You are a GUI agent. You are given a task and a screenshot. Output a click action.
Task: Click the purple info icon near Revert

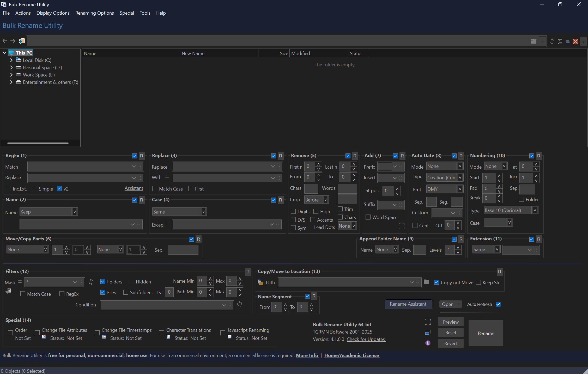428,343
